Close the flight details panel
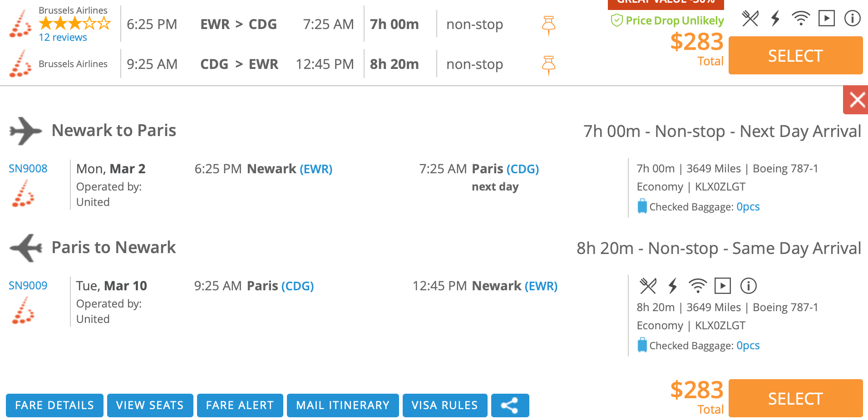868x420 pixels. (857, 100)
